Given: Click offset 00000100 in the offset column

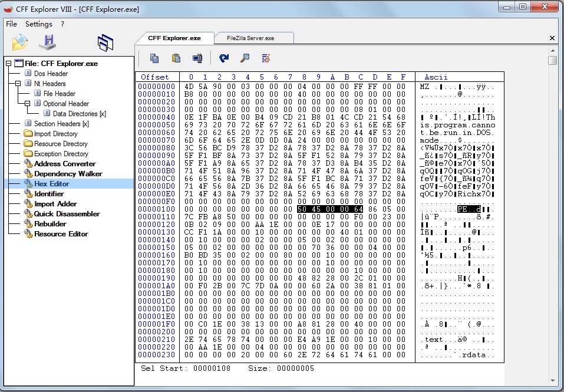Looking at the screenshot, I should [x=156, y=209].
